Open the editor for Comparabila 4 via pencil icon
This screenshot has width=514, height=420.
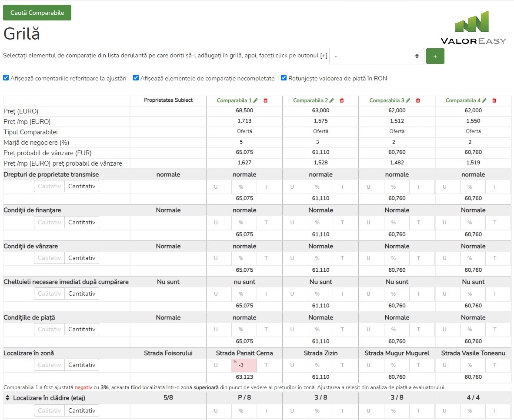coord(484,100)
